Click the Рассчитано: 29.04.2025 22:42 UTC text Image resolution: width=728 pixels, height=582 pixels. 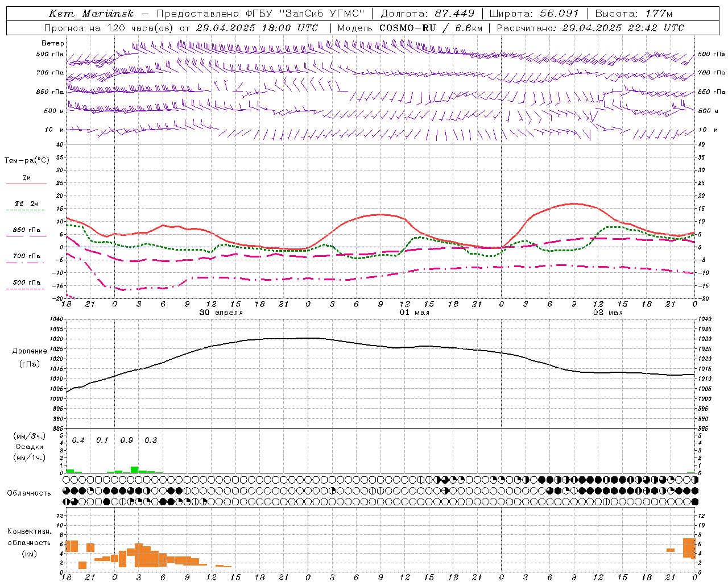coord(590,28)
